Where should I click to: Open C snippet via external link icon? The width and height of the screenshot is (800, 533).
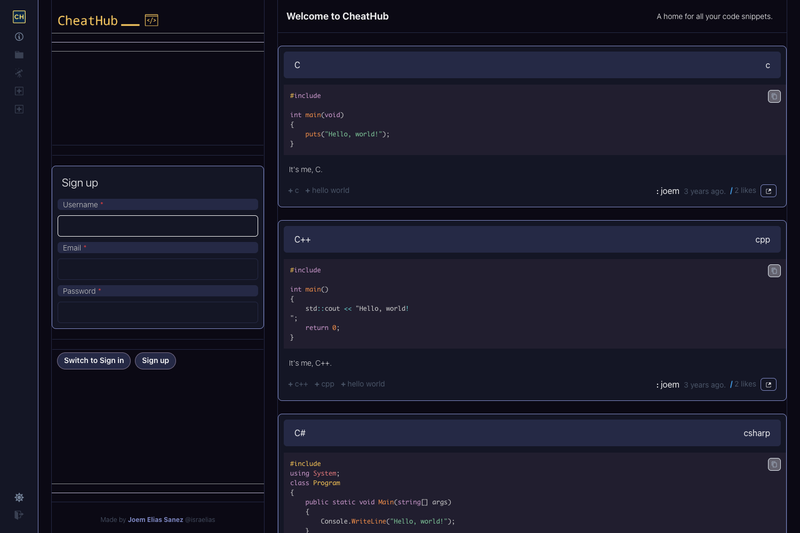(x=768, y=191)
